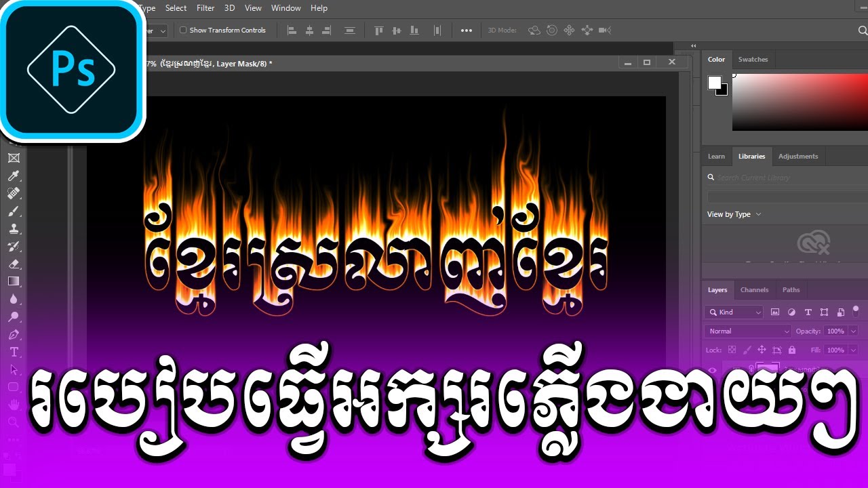Image resolution: width=868 pixels, height=488 pixels.
Task: Click the 3D slide camera icon
Action: click(587, 30)
